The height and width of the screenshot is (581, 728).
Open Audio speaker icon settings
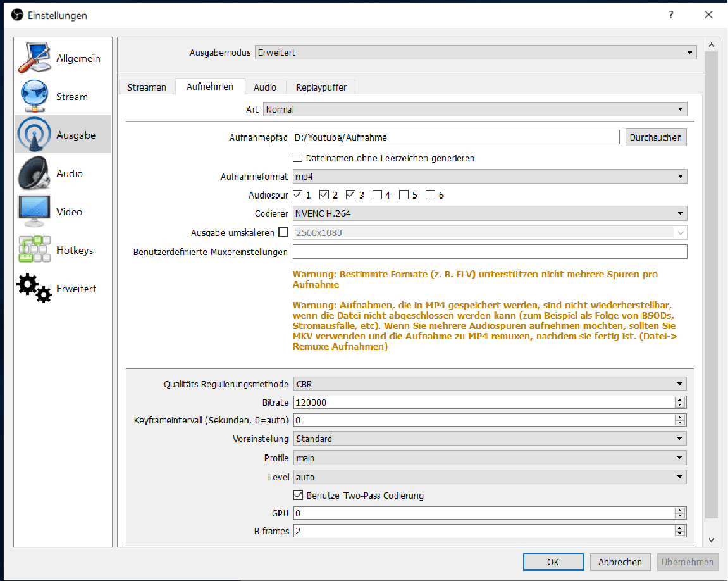click(34, 173)
